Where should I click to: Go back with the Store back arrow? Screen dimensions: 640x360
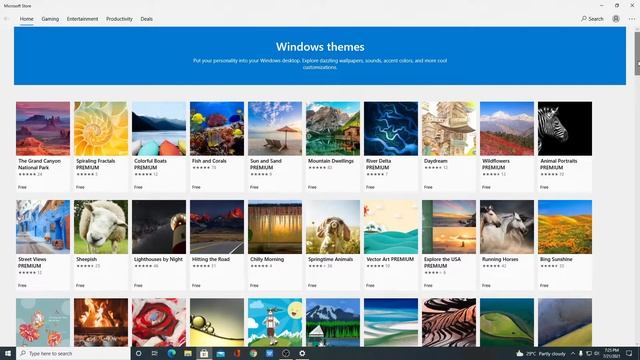coord(6,19)
